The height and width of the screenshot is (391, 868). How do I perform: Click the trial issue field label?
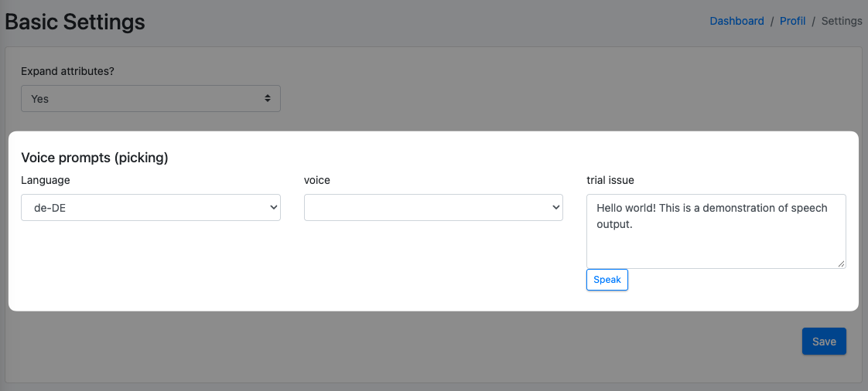tap(610, 180)
